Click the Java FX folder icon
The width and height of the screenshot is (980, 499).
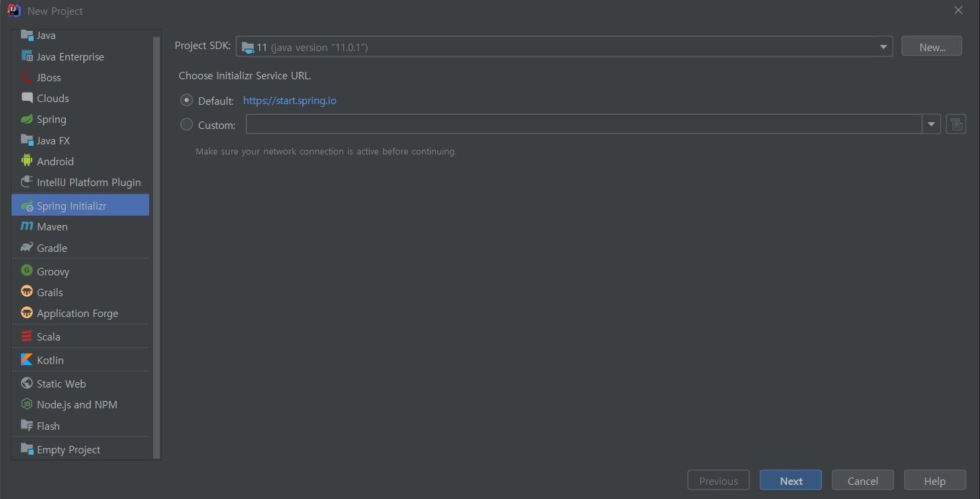(27, 140)
